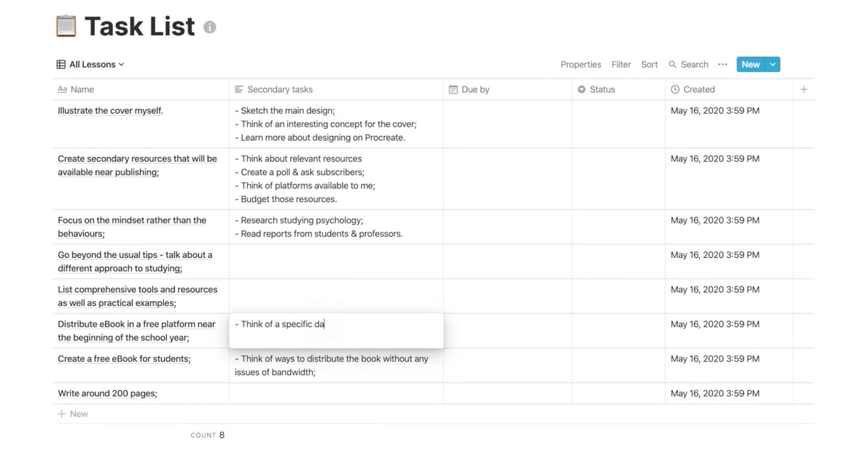
Task: Add a new property with the plus icon
Action: [x=804, y=89]
